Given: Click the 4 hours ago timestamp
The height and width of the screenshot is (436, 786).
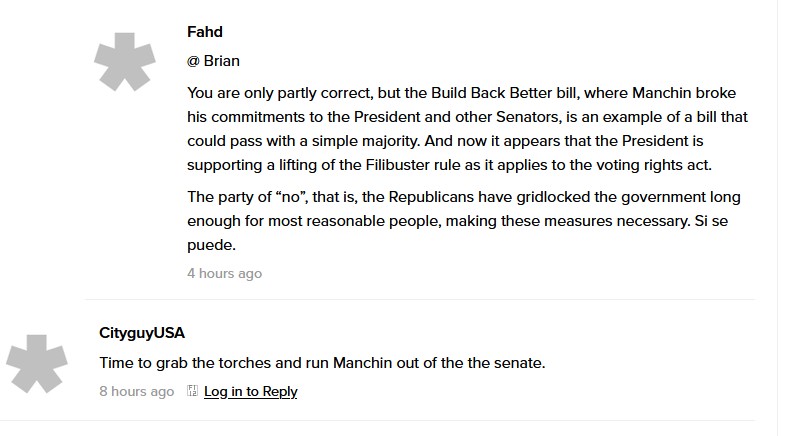Looking at the screenshot, I should pos(224,273).
